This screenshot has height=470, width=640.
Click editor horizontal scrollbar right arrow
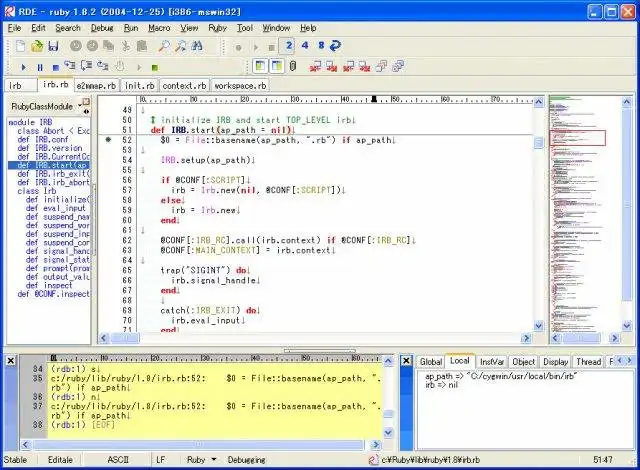click(526, 338)
